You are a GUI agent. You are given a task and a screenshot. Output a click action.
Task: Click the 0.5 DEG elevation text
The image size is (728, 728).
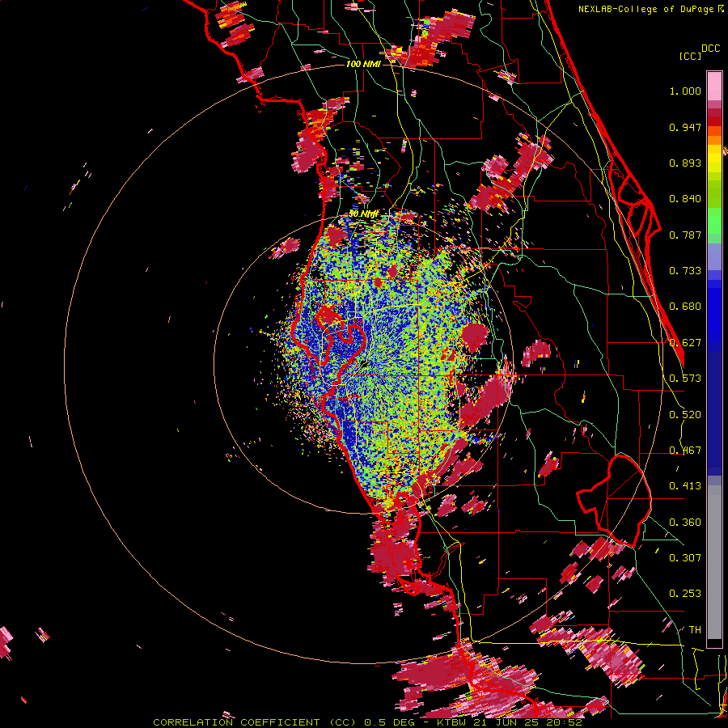point(390,722)
